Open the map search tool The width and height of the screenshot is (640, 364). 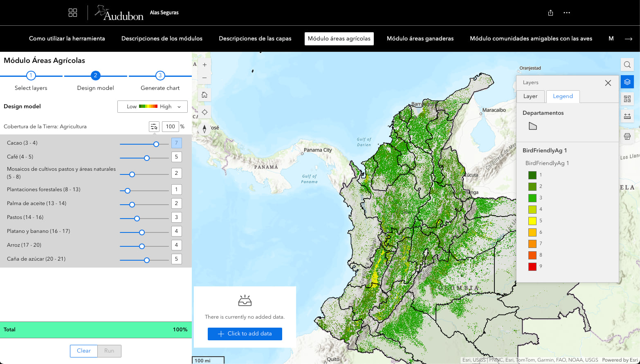(627, 64)
